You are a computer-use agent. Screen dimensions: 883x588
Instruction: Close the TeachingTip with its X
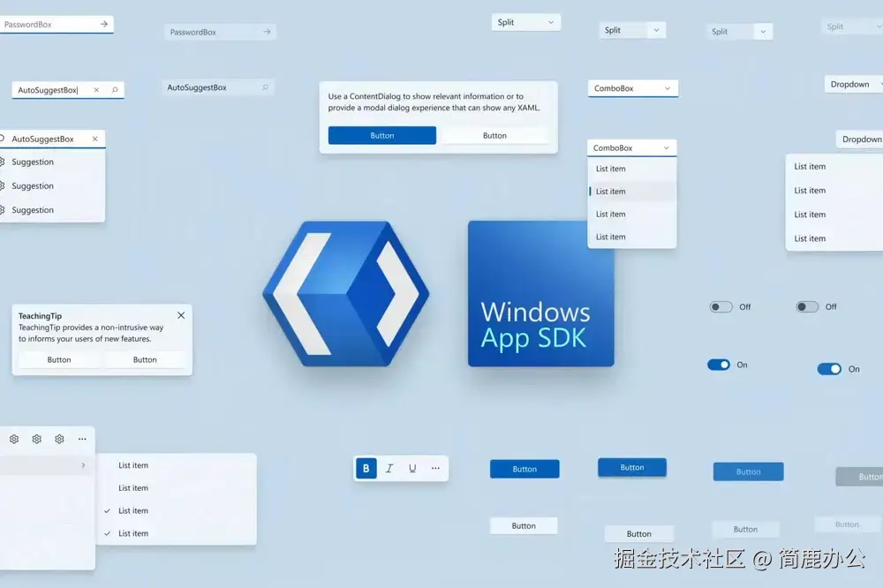[181, 315]
